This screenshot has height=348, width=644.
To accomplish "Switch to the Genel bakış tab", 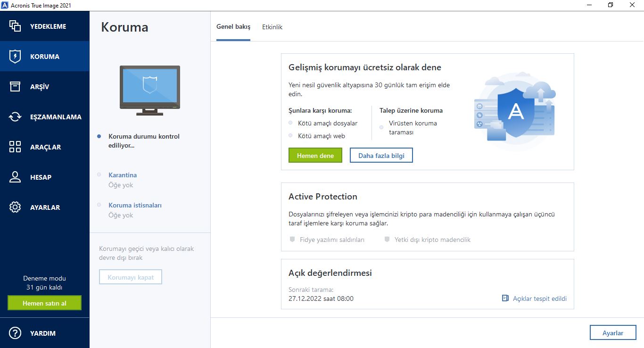I will [x=233, y=27].
